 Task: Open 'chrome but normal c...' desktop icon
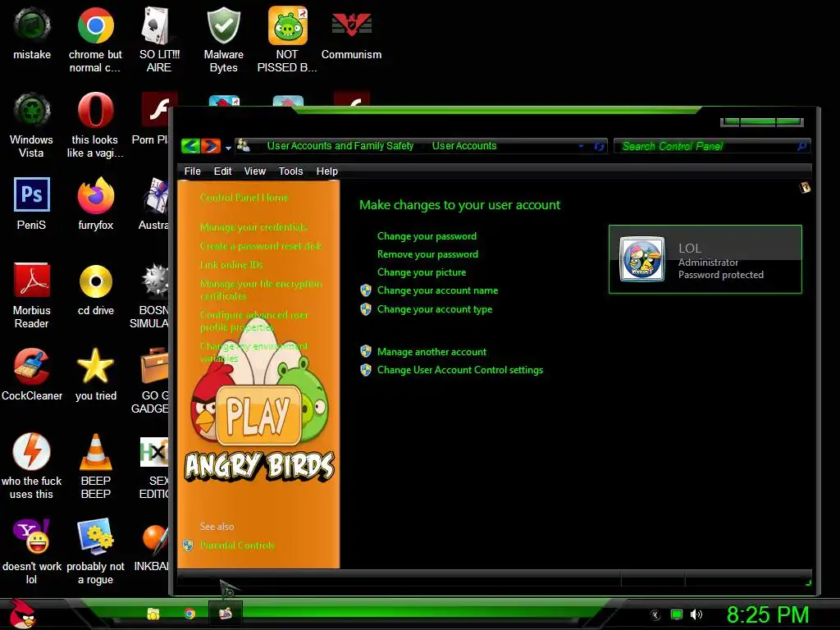[x=95, y=40]
